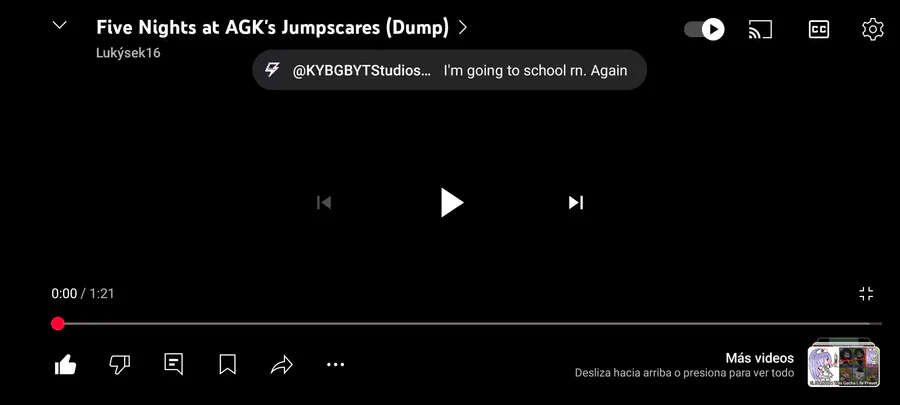
Task: Skip to next video
Action: tap(576, 202)
